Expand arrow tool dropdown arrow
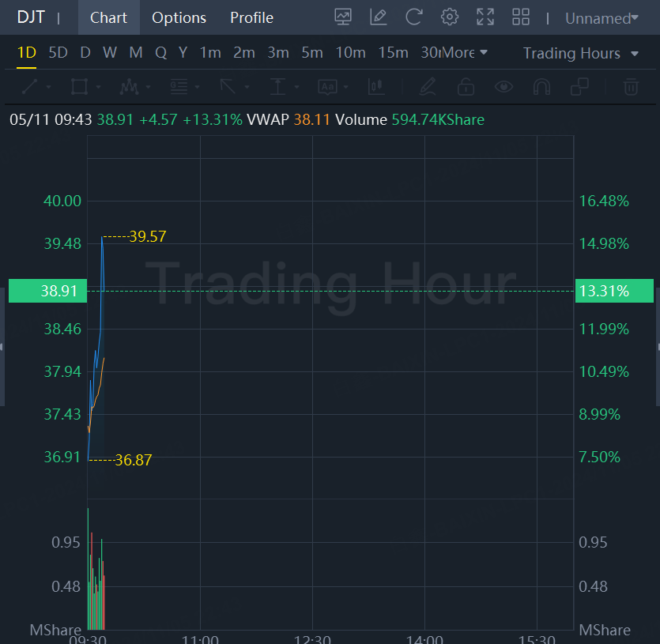The height and width of the screenshot is (644, 660). pos(247,87)
